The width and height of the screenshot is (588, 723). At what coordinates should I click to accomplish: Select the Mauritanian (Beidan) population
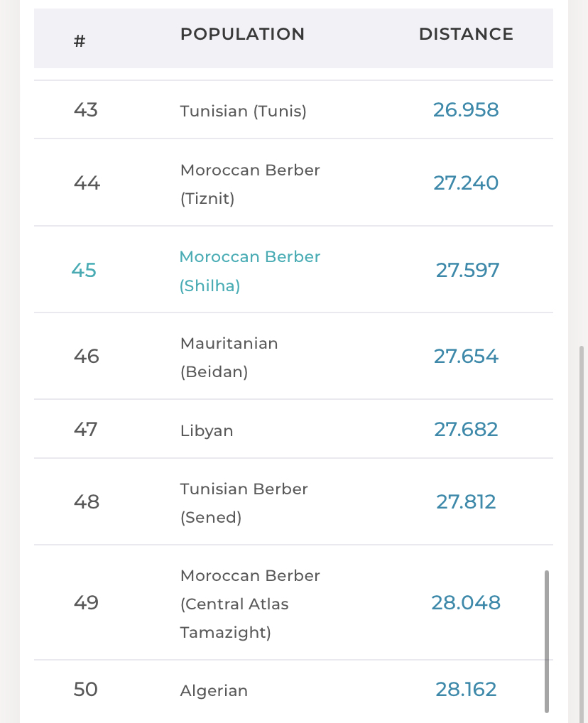pyautogui.click(x=229, y=357)
